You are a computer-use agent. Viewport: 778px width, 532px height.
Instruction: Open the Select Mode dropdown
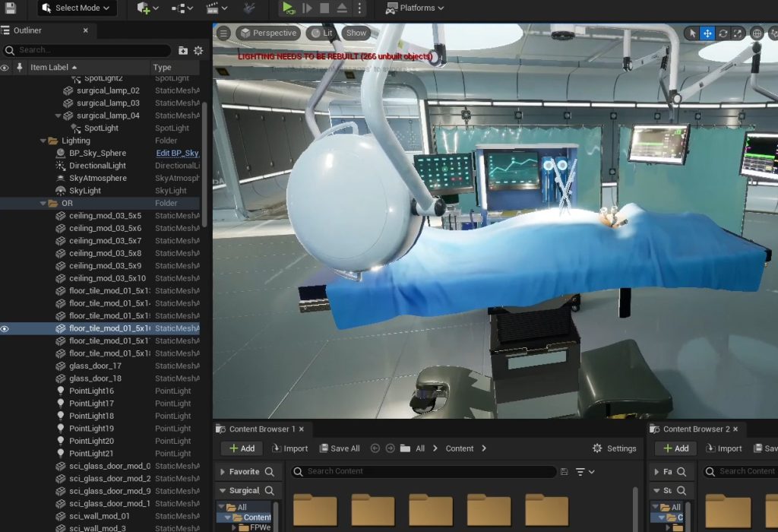click(x=76, y=8)
